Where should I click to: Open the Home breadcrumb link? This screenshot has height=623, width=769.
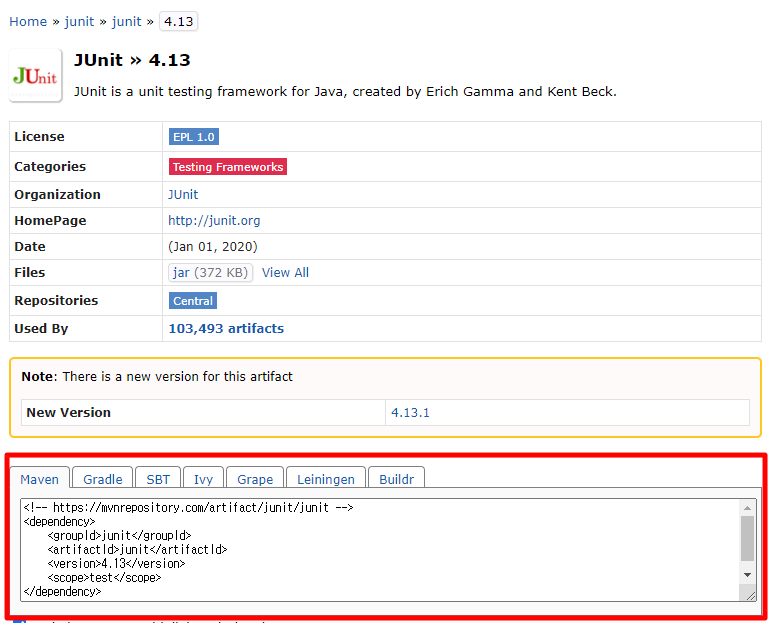point(28,22)
